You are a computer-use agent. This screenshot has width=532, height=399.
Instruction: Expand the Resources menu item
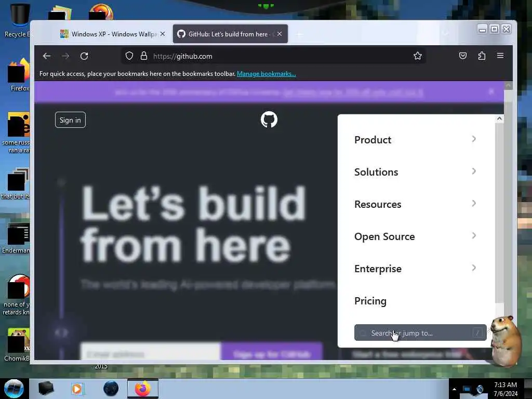click(x=416, y=204)
